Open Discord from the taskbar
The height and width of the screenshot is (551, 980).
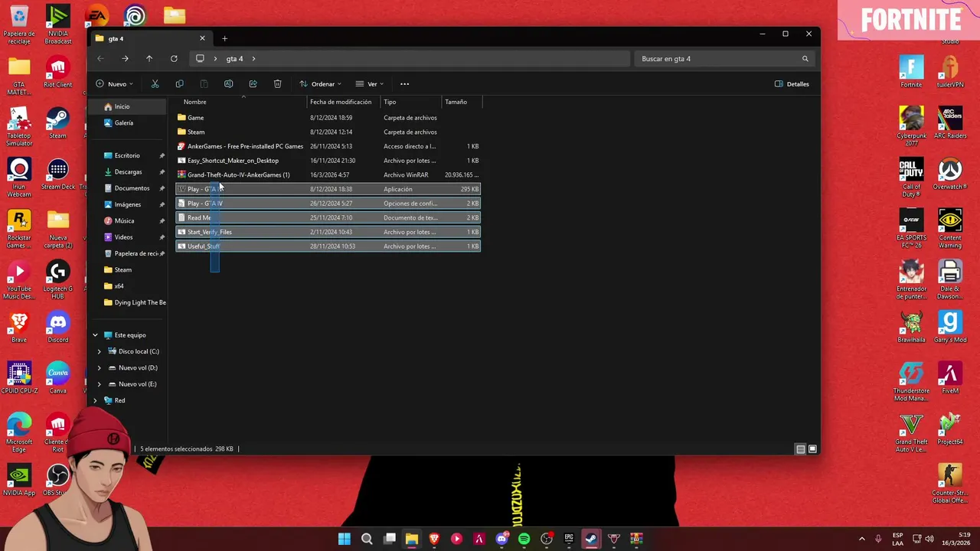502,539
